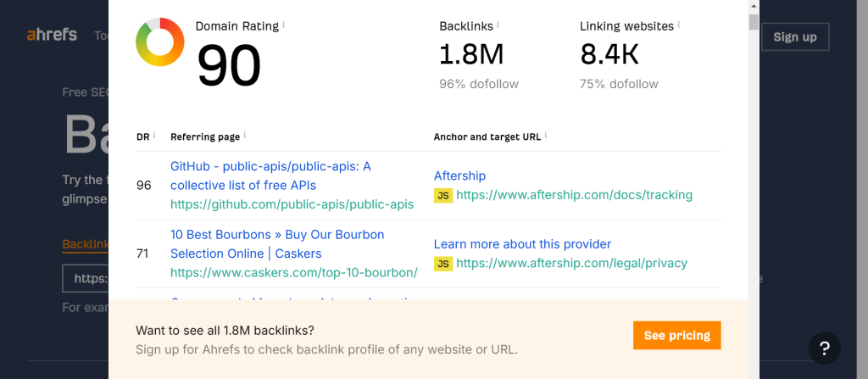Click the URL input field in background page
The image size is (868, 379).
(x=86, y=278)
